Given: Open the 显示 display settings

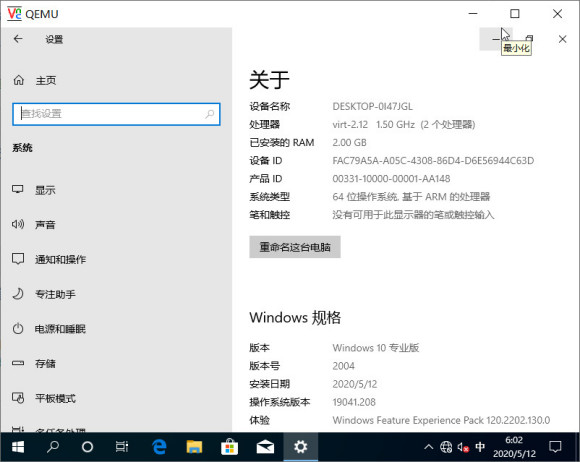Looking at the screenshot, I should (116, 190).
